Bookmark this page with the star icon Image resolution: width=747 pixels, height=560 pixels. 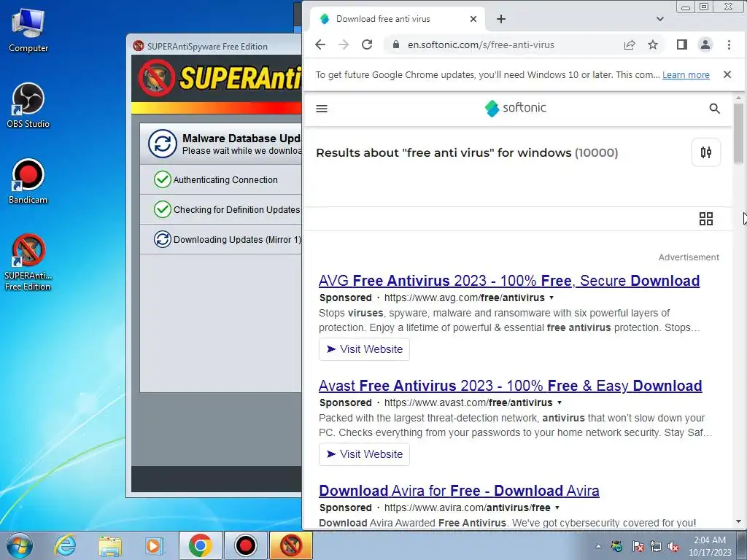click(x=653, y=44)
